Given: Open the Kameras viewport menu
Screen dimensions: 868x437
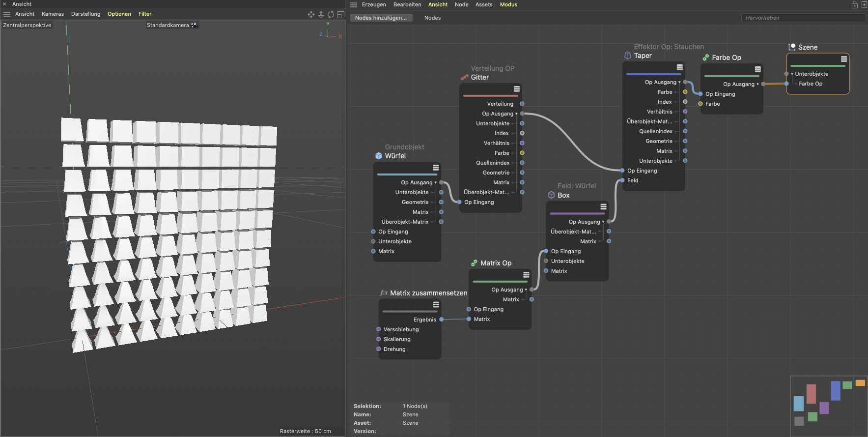Looking at the screenshot, I should 53,14.
